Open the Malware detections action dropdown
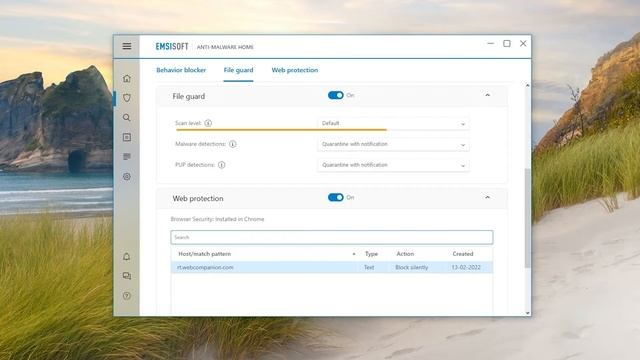This screenshot has width=640, height=360. coord(393,144)
